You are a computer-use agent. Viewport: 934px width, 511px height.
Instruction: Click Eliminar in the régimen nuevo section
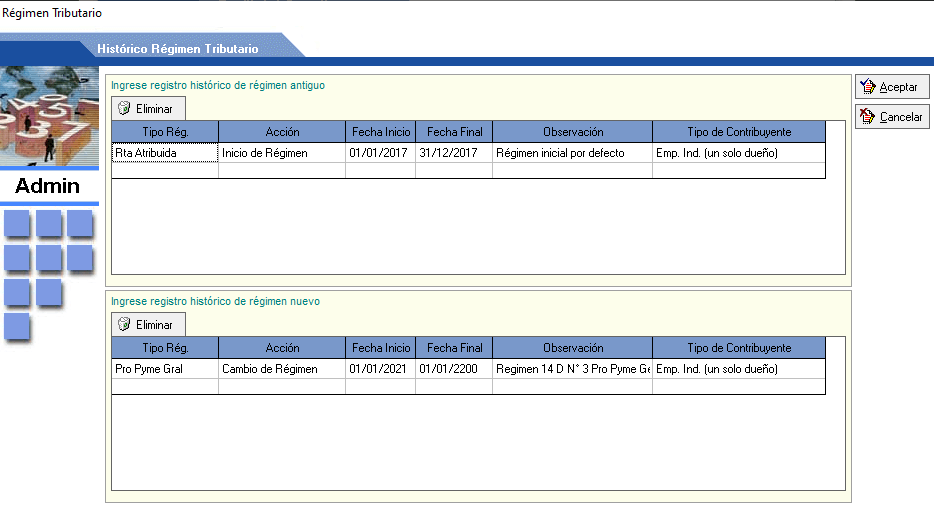148,325
